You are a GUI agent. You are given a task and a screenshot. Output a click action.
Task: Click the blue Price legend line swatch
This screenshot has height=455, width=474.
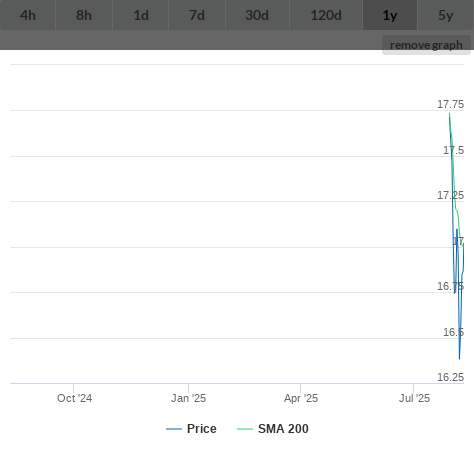point(174,429)
